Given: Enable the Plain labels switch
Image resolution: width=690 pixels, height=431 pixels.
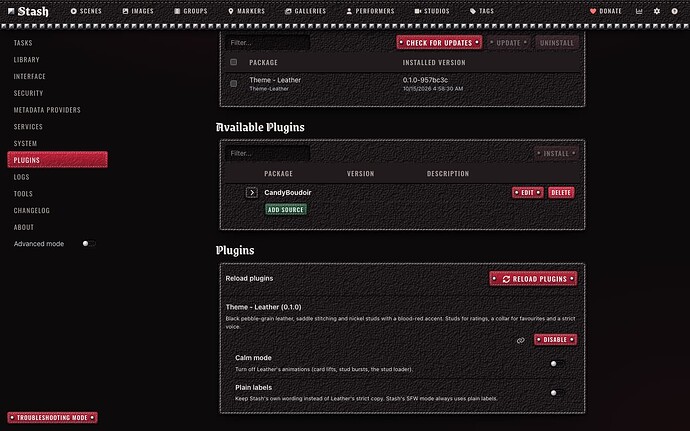Looking at the screenshot, I should (557, 393).
